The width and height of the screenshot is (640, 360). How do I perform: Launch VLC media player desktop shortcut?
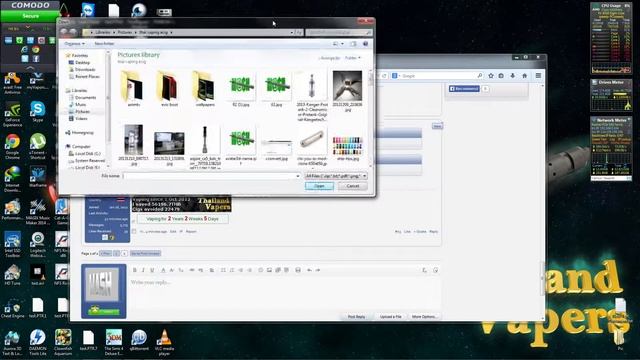click(x=164, y=342)
